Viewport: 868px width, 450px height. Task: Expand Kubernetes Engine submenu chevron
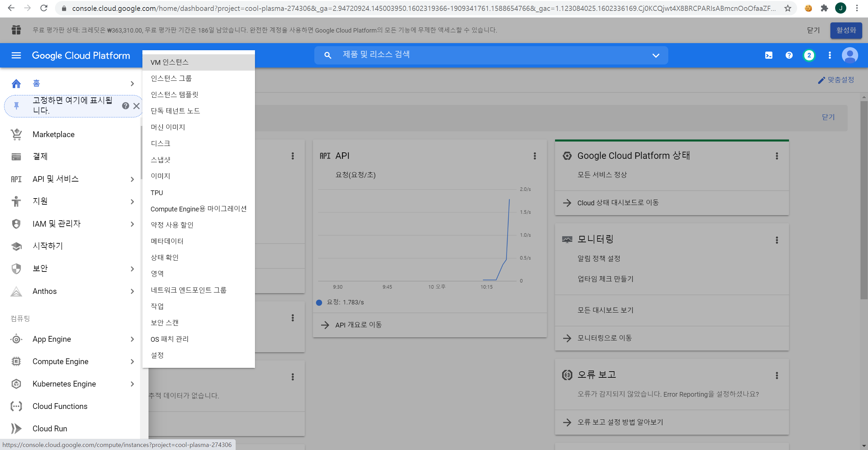pos(132,384)
